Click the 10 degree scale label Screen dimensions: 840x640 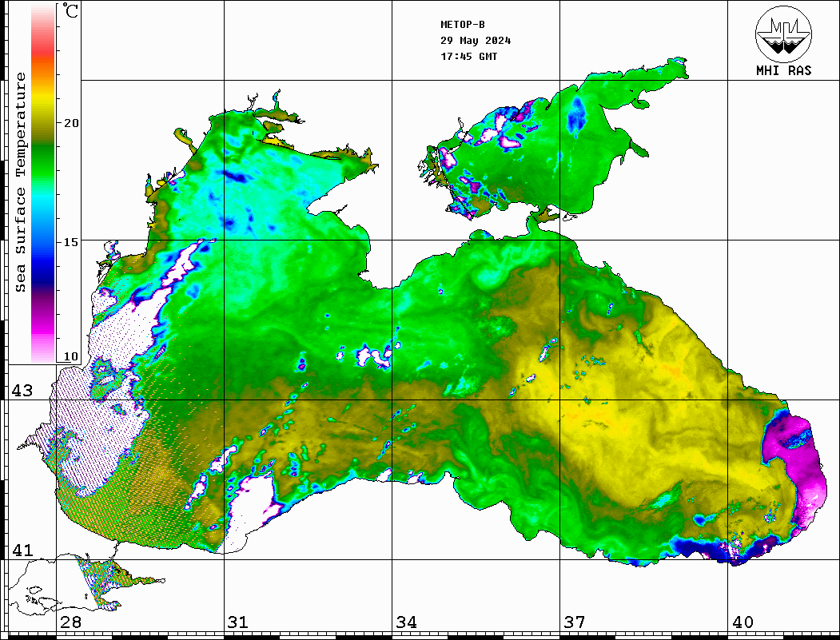tap(70, 356)
